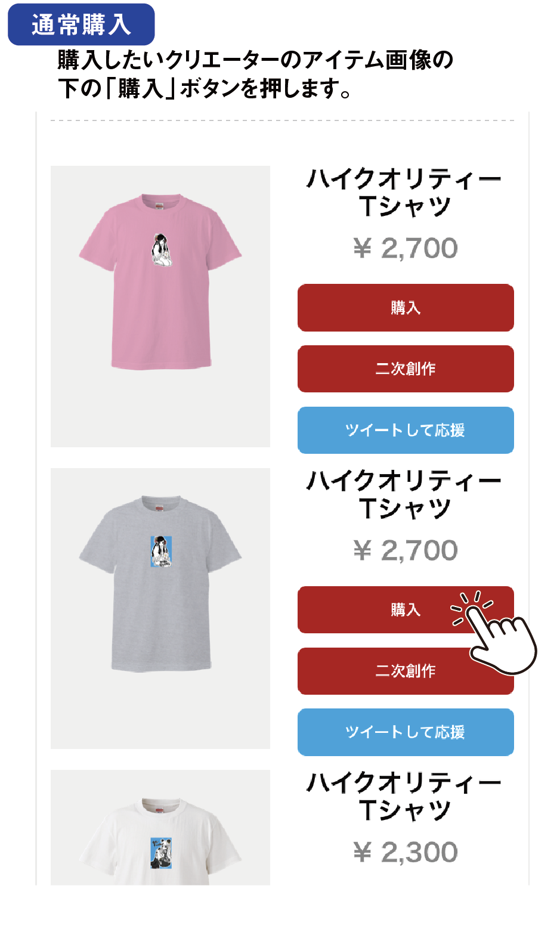The image size is (560, 941).
Task: Click the third ハイクオリティーTシャツ title
Action: click(405, 795)
